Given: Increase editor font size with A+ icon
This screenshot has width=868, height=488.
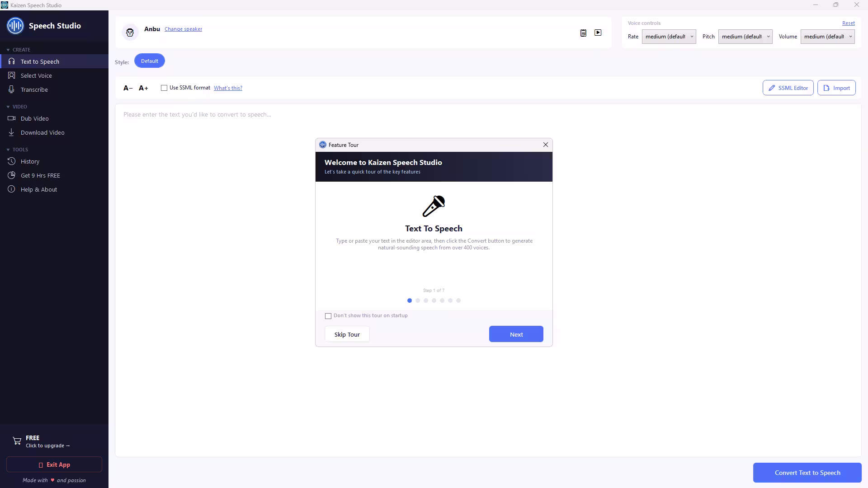Looking at the screenshot, I should point(143,88).
